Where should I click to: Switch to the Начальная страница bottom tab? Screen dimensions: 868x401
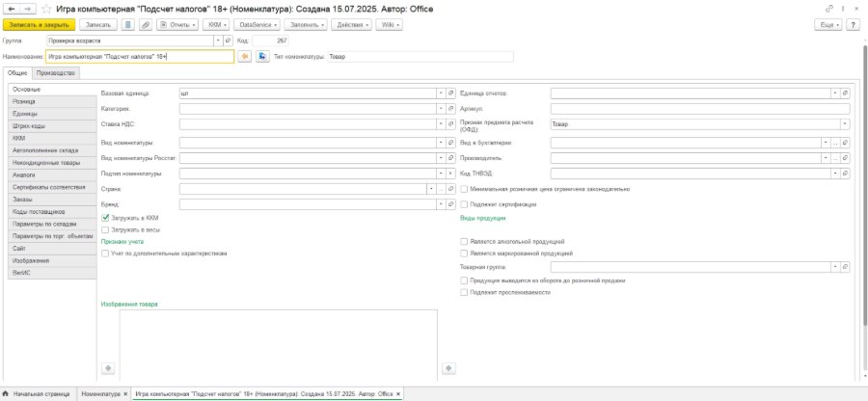[38, 394]
